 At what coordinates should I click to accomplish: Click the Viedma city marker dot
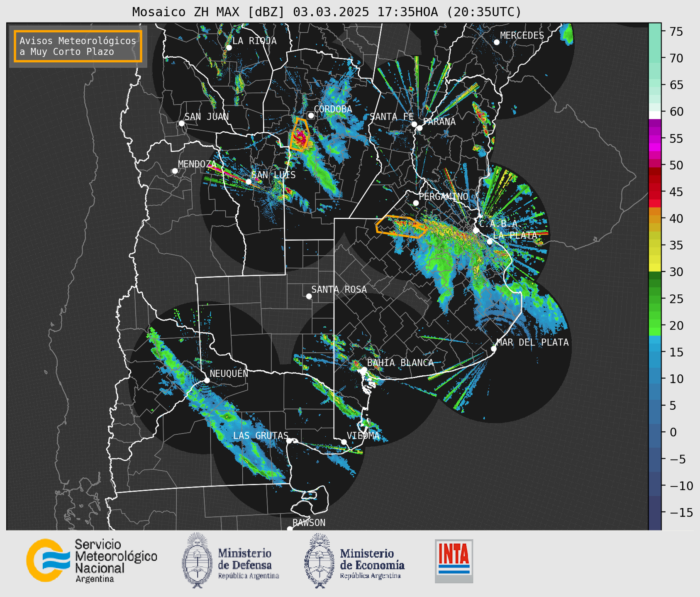344,442
